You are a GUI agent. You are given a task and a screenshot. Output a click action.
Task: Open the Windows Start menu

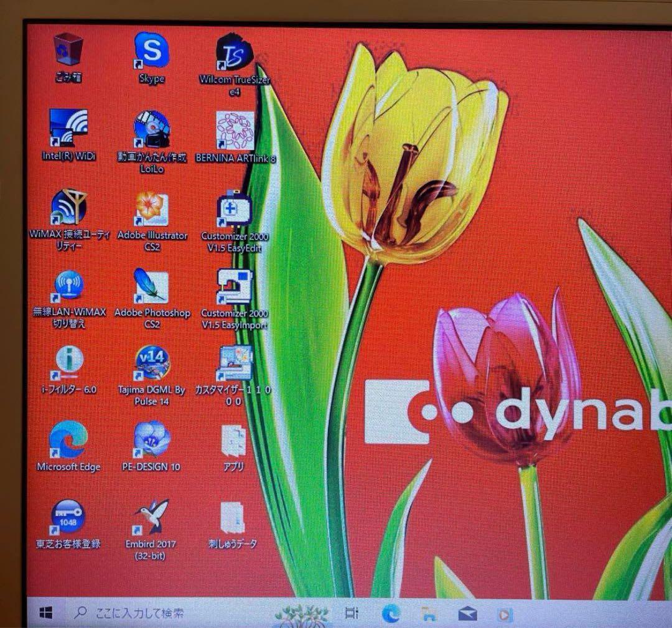coord(46,613)
